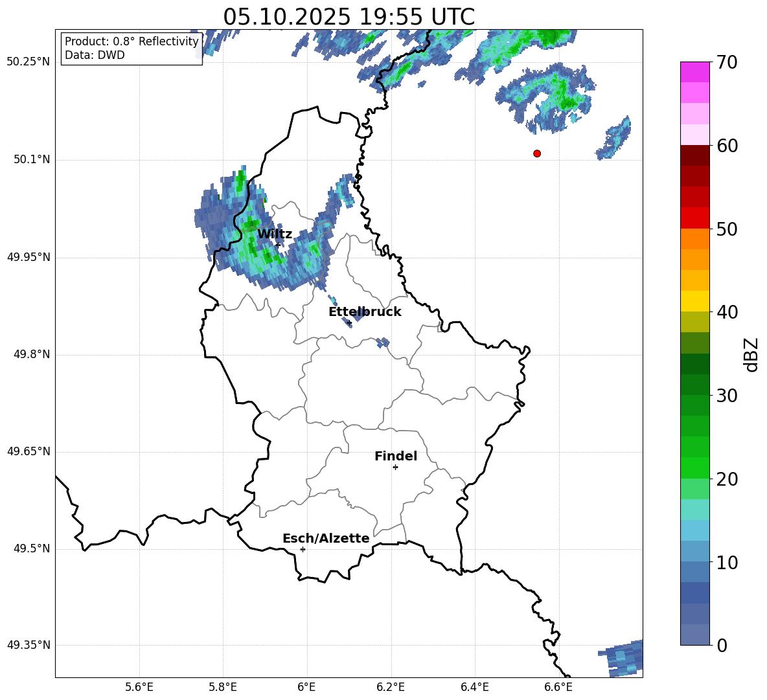
Task: Click the colorbar label 50
Action: (x=727, y=229)
